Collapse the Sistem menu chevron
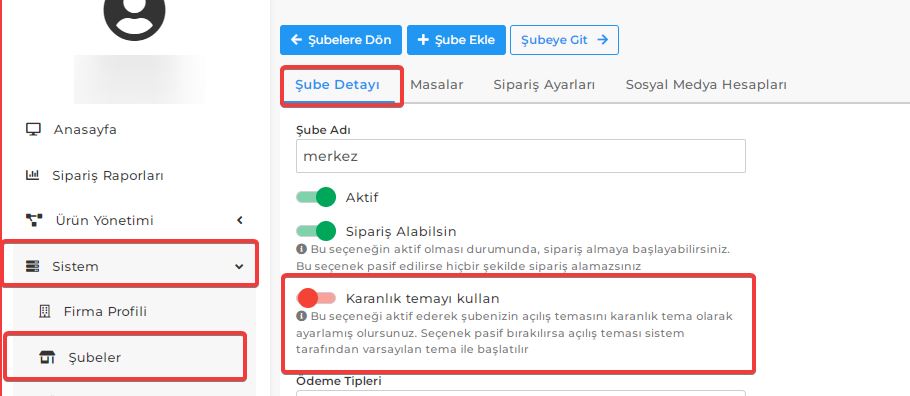 click(x=239, y=267)
